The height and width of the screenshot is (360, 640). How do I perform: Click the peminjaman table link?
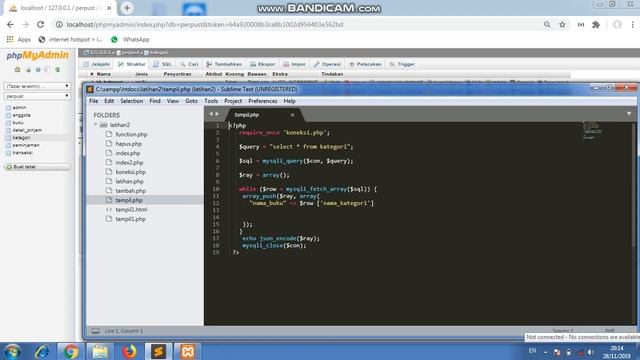click(26, 145)
